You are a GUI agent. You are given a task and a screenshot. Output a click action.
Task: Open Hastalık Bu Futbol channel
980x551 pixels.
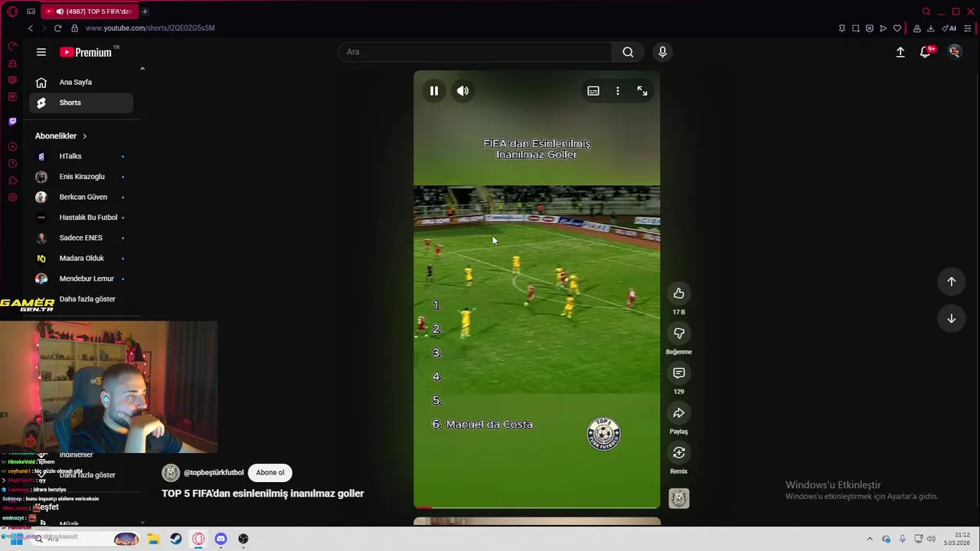click(81, 217)
